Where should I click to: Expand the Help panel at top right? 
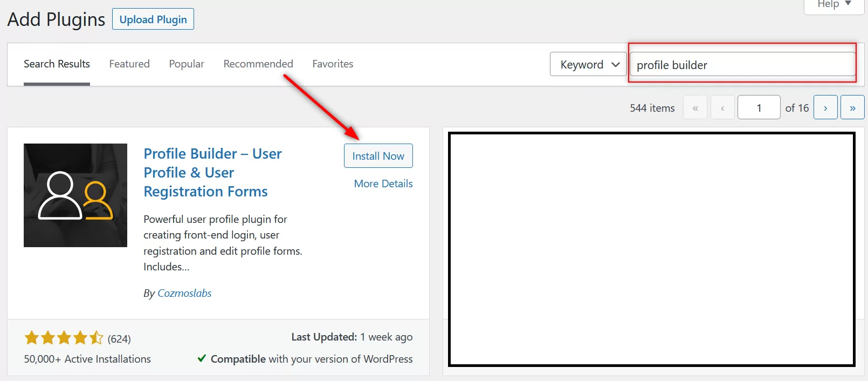833,4
